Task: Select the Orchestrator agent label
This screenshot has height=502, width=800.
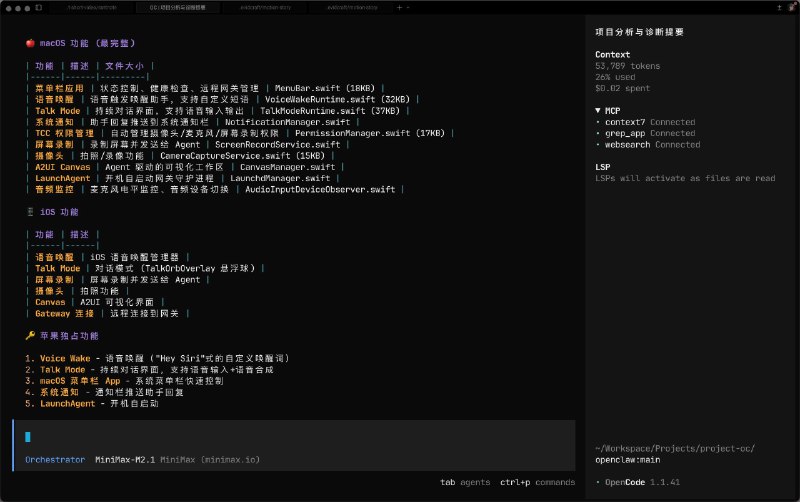Action: (x=55, y=460)
